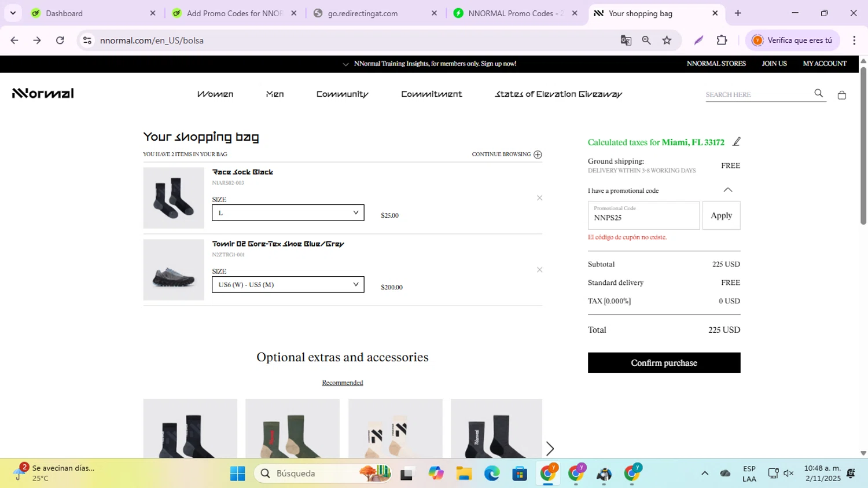Open the Tomir 02 shoe size dropdown
The height and width of the screenshot is (488, 868).
pyautogui.click(x=288, y=285)
